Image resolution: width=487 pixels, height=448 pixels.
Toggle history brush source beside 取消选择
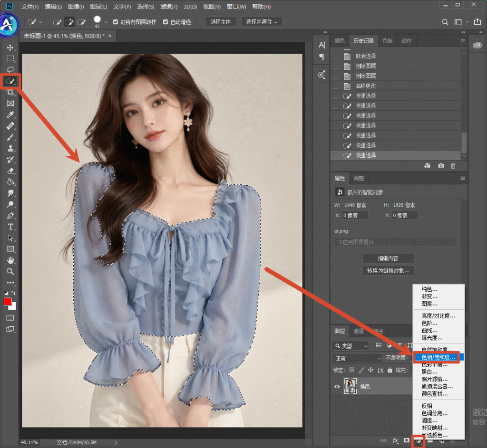[335, 56]
